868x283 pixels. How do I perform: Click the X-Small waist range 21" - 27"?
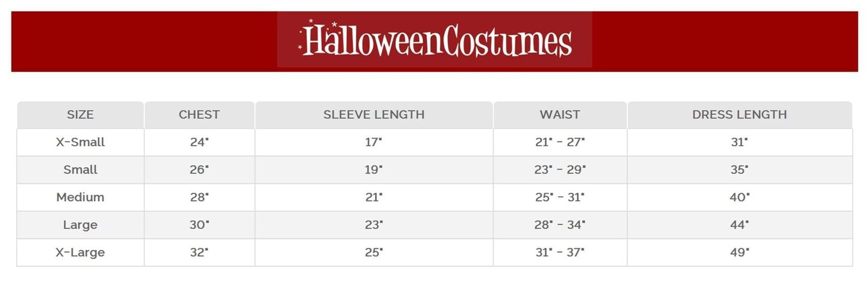pos(559,142)
